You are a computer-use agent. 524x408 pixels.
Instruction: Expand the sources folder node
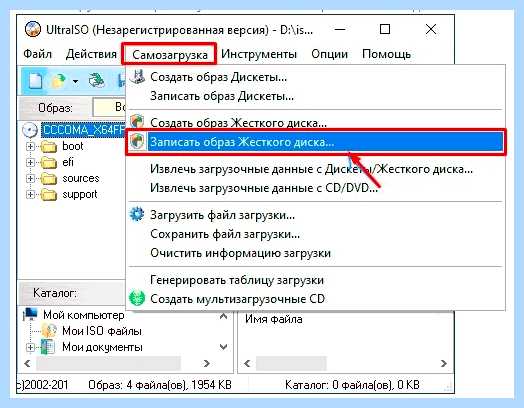coord(30,178)
